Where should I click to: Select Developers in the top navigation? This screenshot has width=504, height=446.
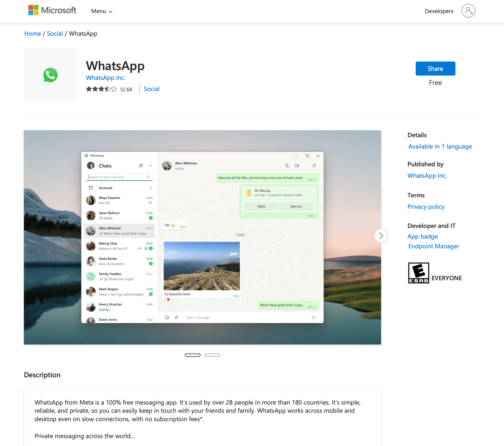coord(439,11)
